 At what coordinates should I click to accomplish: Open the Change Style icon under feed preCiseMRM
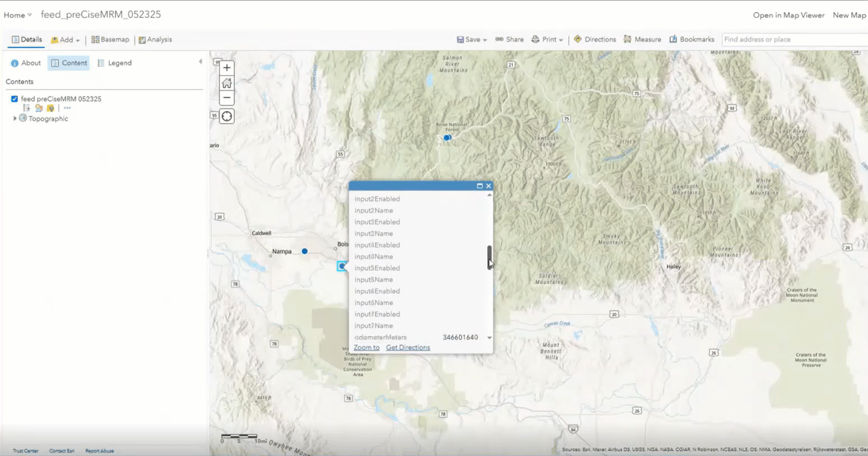click(x=39, y=108)
